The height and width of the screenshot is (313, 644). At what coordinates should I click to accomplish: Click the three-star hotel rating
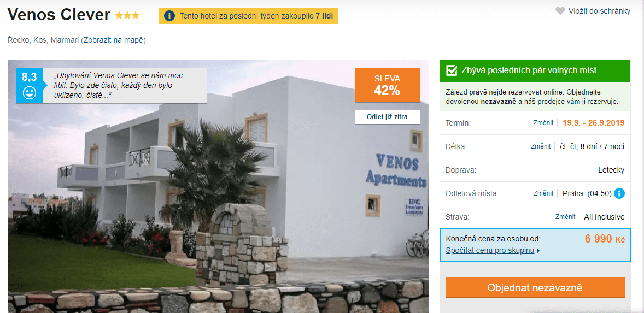pos(127,16)
